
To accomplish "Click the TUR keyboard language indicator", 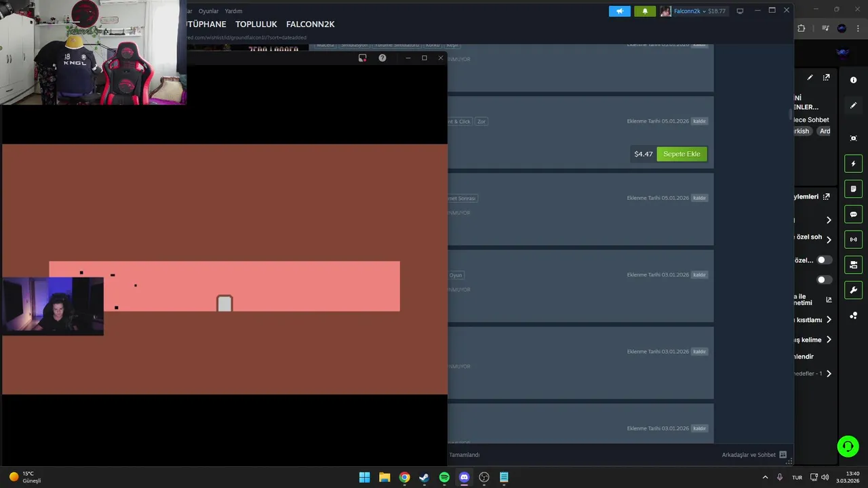I will tap(797, 477).
